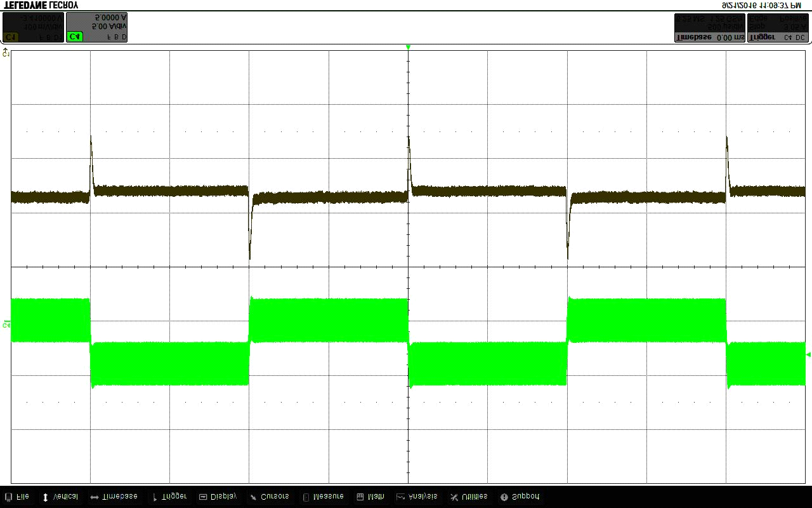Open the C4 channel descriptor box
The width and height of the screenshot is (812, 508).
(97, 27)
